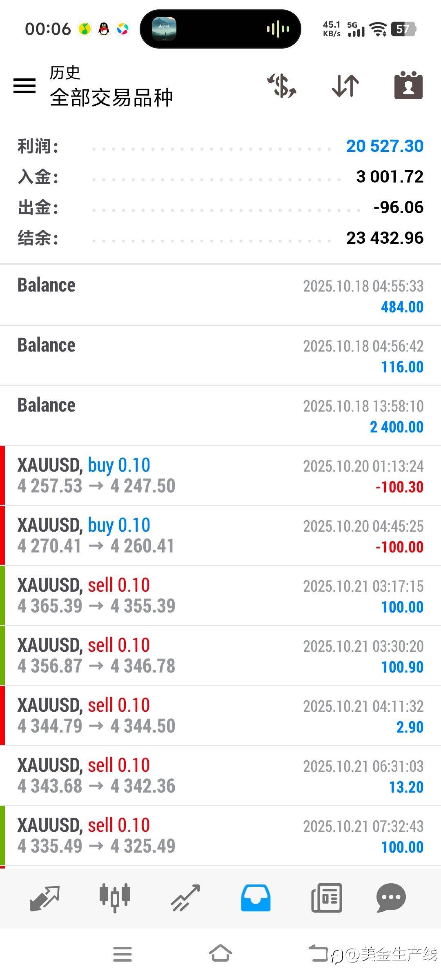Open the calendar date range picker
Image resolution: width=441 pixels, height=980 pixels.
tap(408, 86)
